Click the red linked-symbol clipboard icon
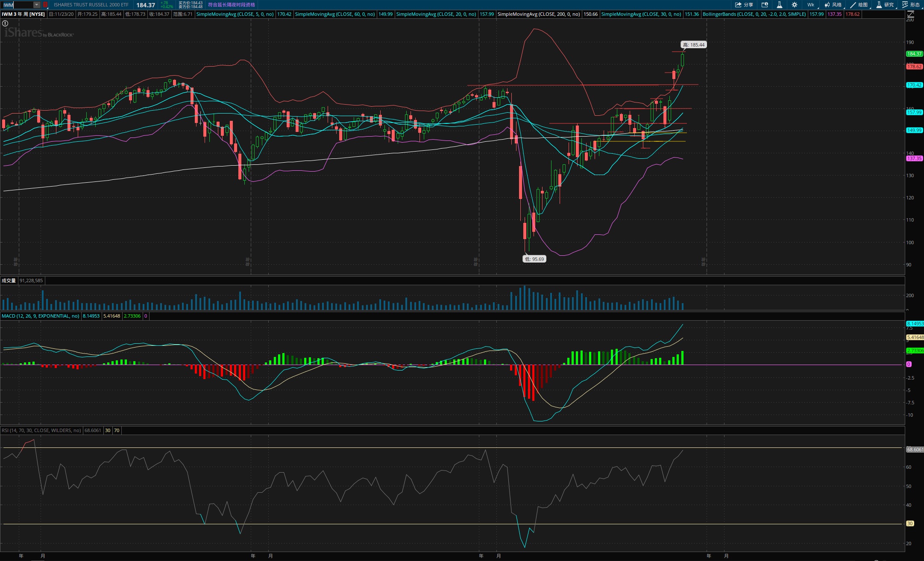 coord(45,5)
